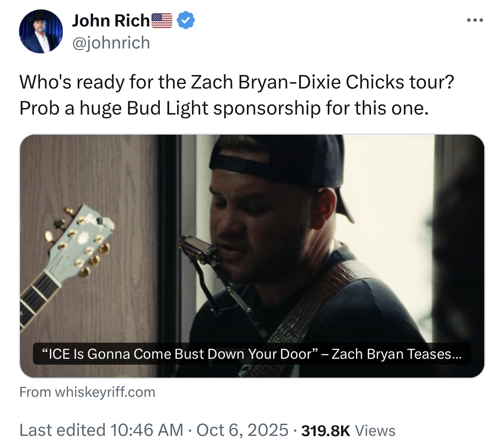The width and height of the screenshot is (504, 442).
Task: Click the "Prob a huge Bud Light" text line
Action: (x=224, y=108)
